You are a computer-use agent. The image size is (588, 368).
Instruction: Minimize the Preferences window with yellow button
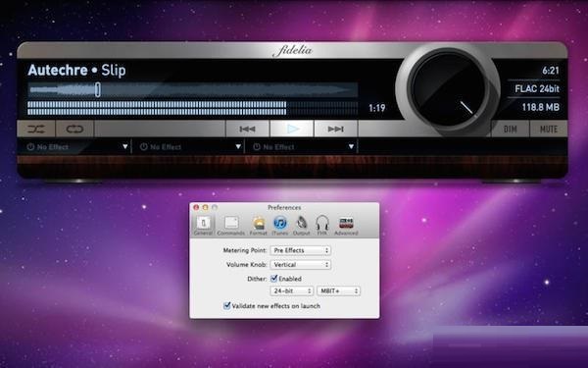(x=205, y=207)
